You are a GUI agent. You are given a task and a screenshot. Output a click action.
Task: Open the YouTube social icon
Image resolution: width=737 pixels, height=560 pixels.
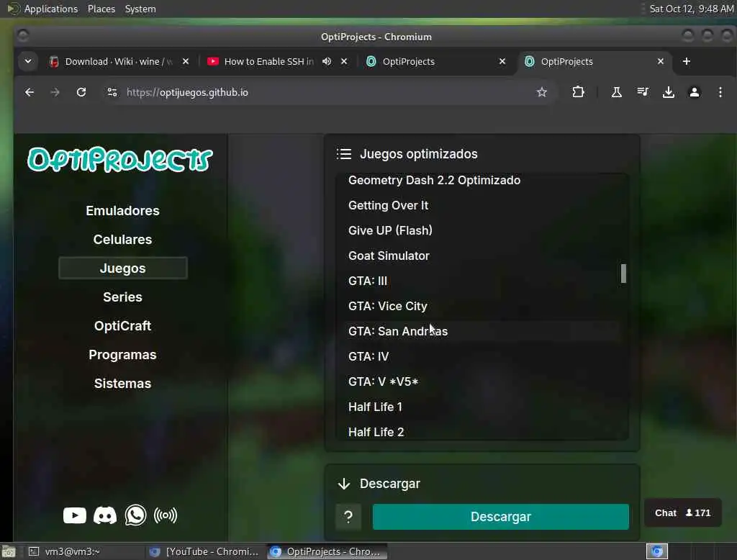(x=75, y=515)
